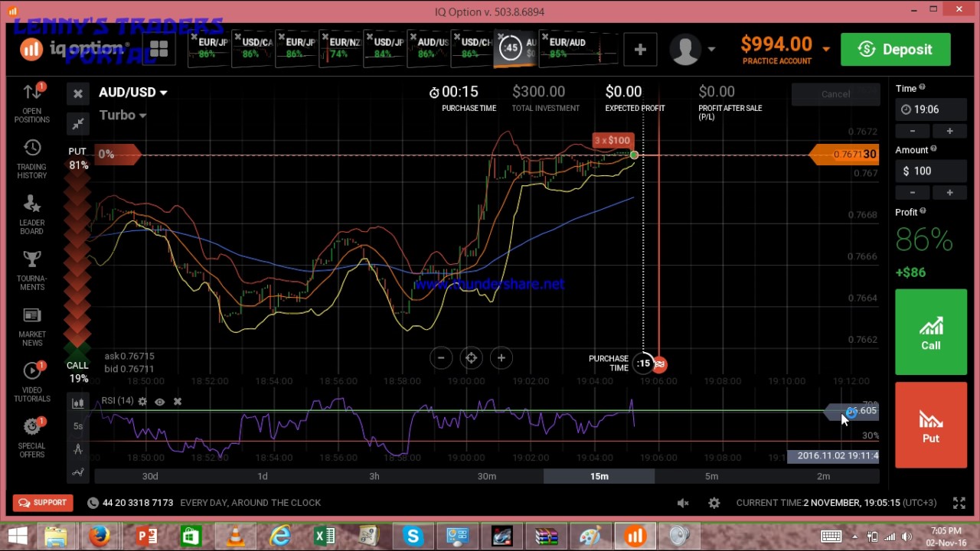This screenshot has height=551, width=980.
Task: Open the user profile avatar
Action: (685, 50)
